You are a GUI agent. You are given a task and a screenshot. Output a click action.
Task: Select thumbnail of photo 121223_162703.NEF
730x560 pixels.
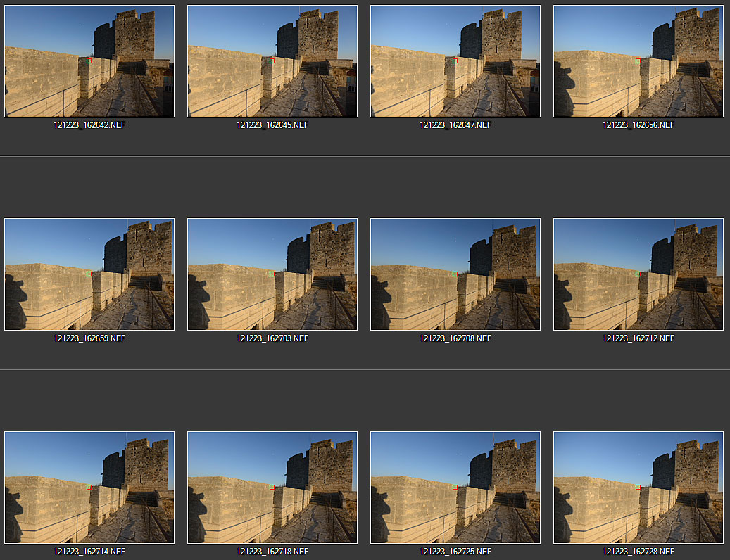pos(272,274)
